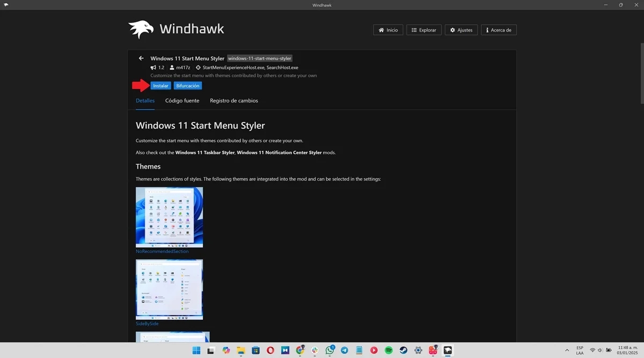Switch to the Código fuente tab
Image resolution: width=644 pixels, height=358 pixels.
182,100
